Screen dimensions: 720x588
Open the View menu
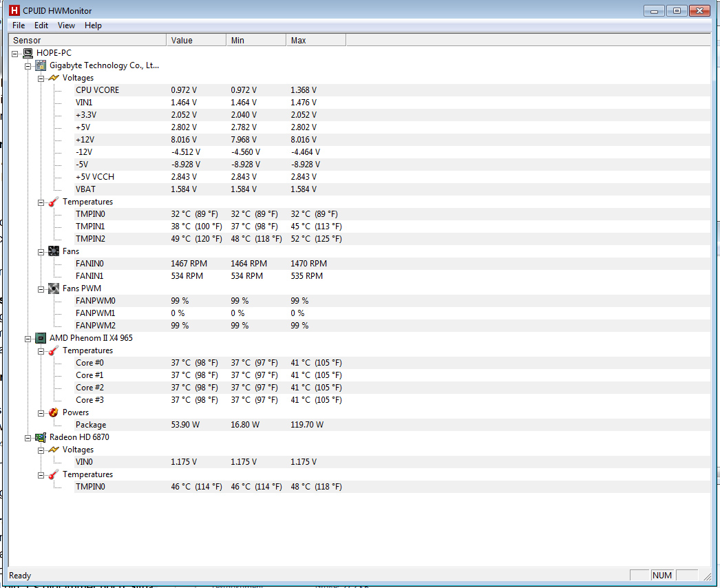pyautogui.click(x=66, y=25)
